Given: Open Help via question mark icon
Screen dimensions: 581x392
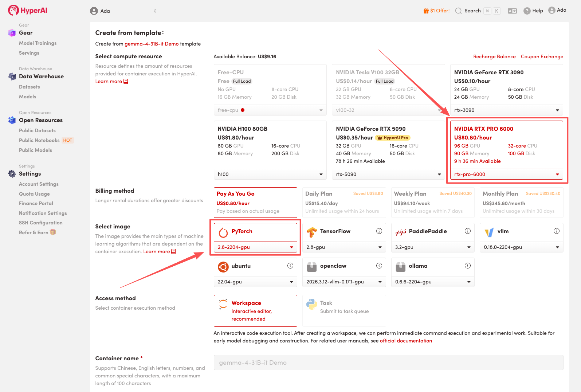Looking at the screenshot, I should pos(527,11).
